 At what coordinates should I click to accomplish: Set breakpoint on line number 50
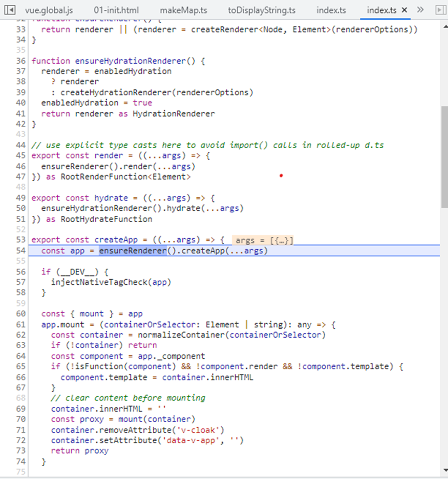pos(21,208)
